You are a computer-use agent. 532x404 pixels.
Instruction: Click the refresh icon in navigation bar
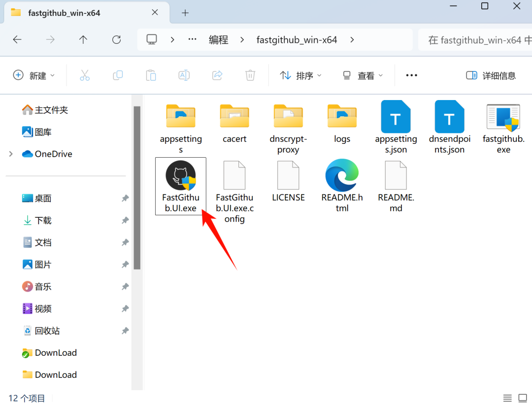(x=117, y=40)
